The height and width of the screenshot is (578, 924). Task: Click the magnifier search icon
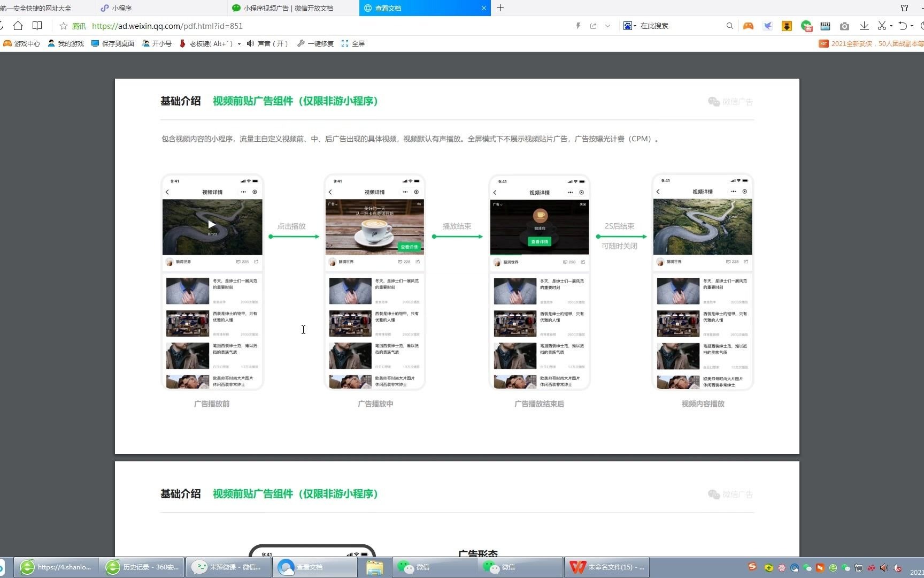(x=729, y=26)
